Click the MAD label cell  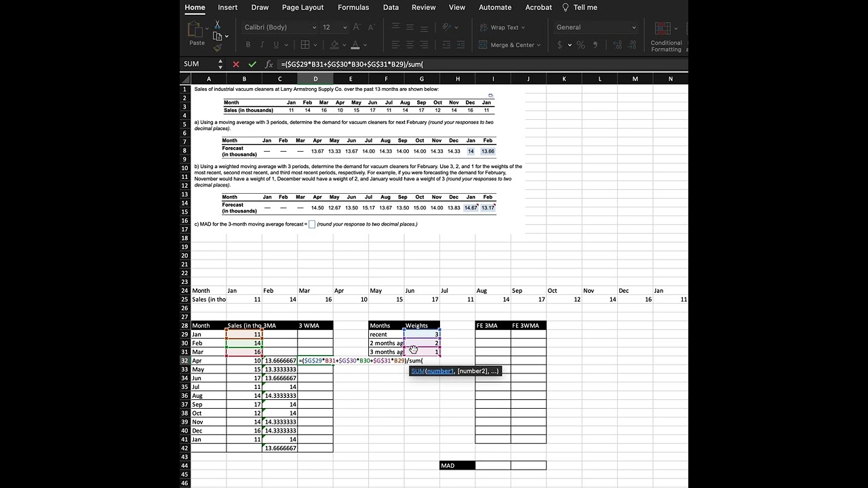click(x=457, y=466)
